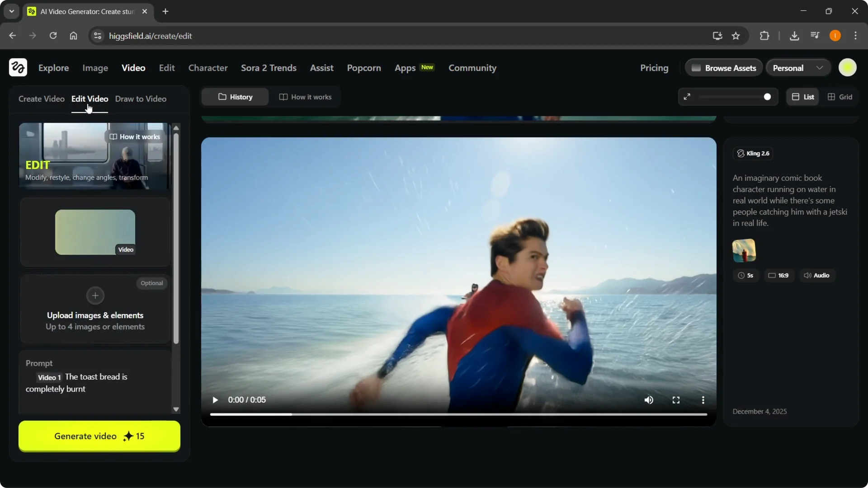Expand the browser tab search menu

(11, 11)
